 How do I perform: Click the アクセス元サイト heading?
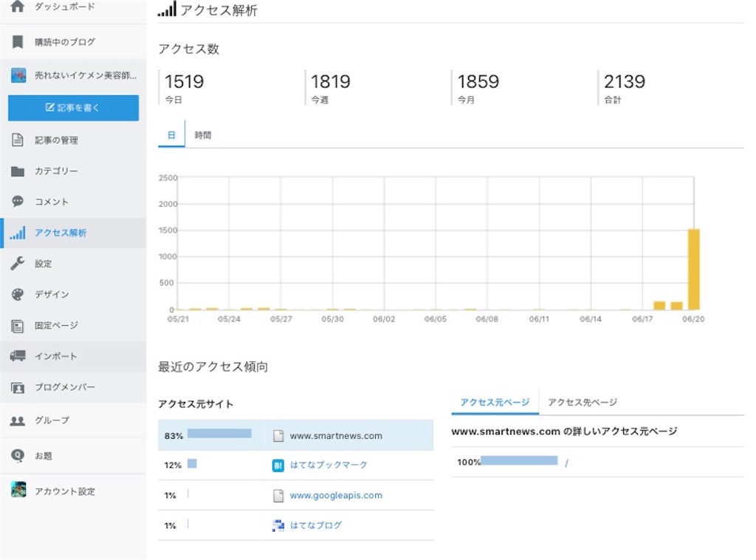tap(196, 404)
